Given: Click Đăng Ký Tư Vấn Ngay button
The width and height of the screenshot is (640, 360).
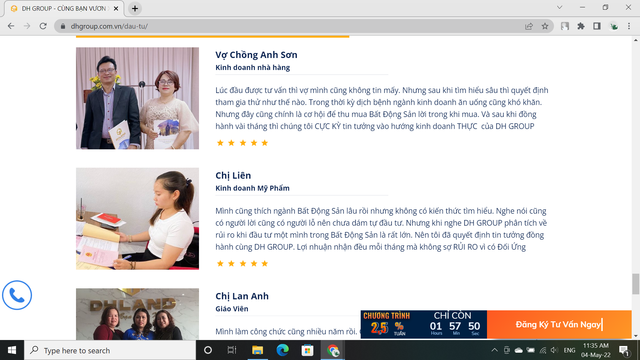Looking at the screenshot, I should coord(559,324).
